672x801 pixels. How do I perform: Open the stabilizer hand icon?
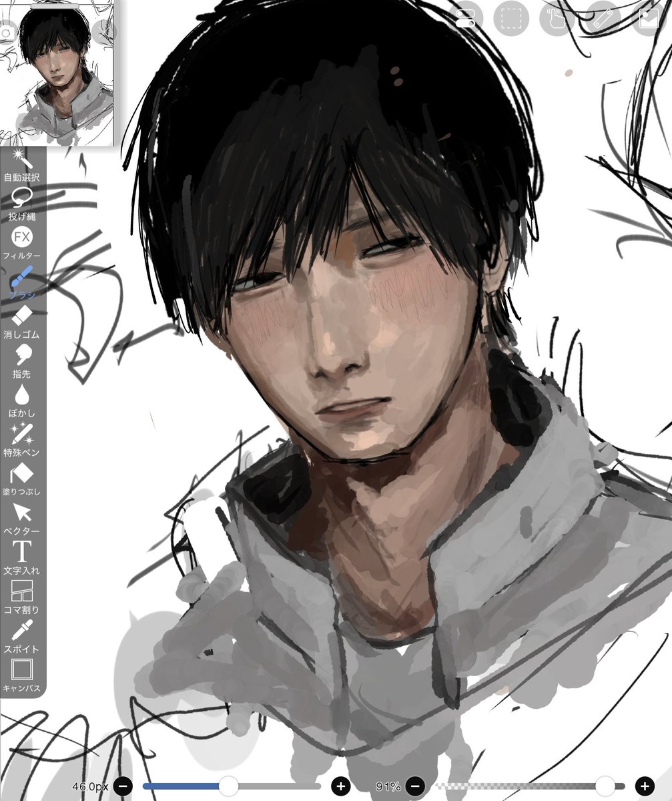tap(559, 19)
